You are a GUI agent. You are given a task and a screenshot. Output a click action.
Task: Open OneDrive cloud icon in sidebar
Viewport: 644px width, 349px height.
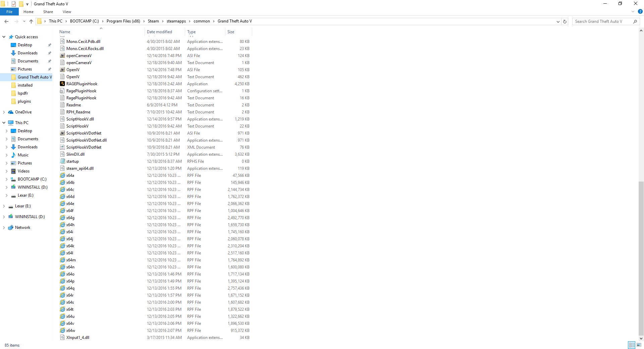tap(11, 112)
